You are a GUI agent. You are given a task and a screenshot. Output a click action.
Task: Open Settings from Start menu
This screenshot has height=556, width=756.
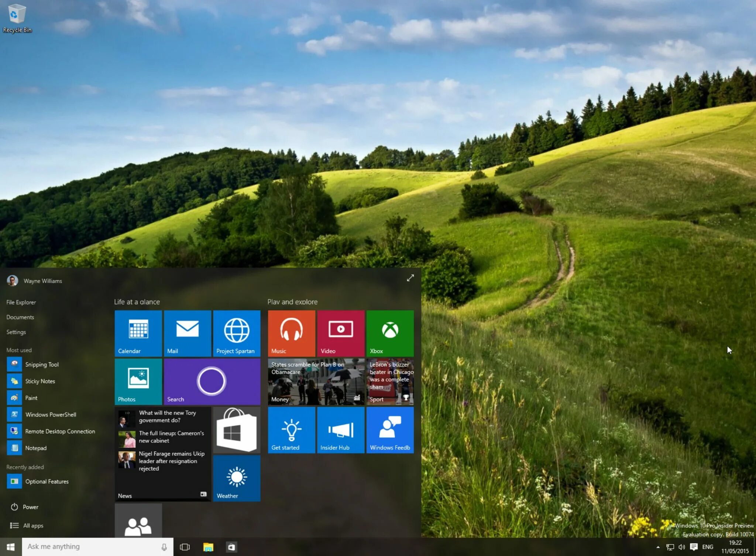16,332
